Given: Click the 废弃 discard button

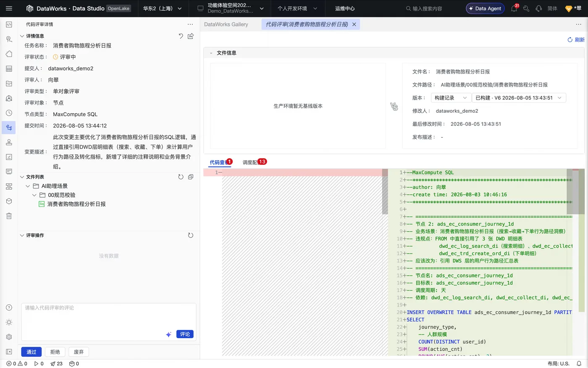Looking at the screenshot, I should [79, 352].
